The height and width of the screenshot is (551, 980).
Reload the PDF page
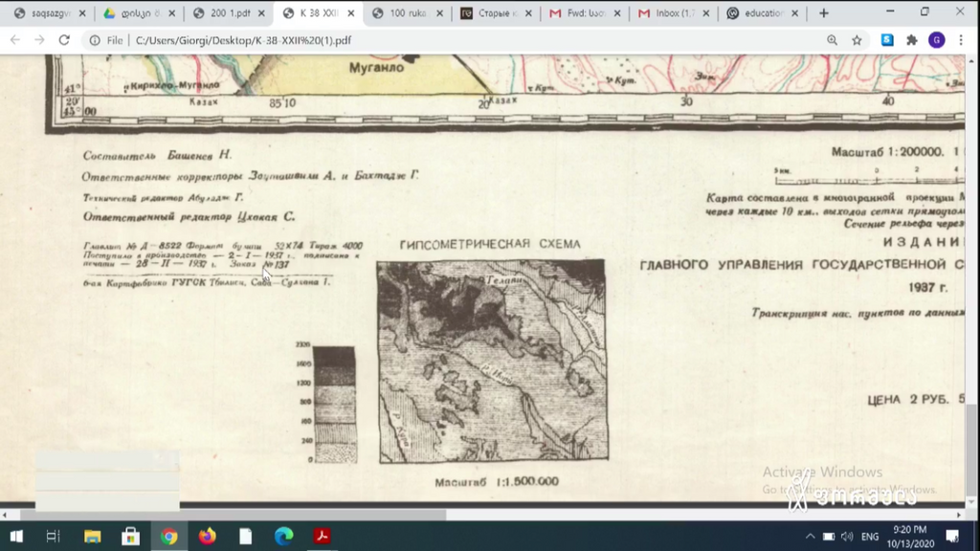[x=64, y=40]
